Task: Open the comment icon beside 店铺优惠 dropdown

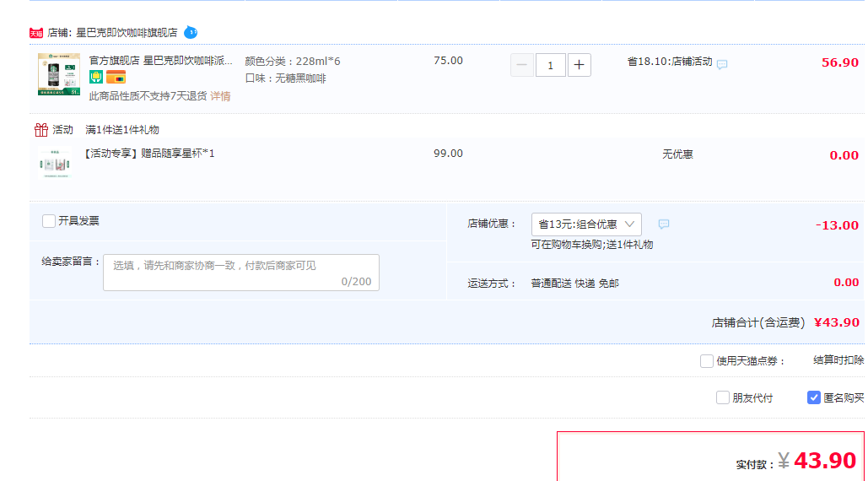Action: click(x=664, y=224)
